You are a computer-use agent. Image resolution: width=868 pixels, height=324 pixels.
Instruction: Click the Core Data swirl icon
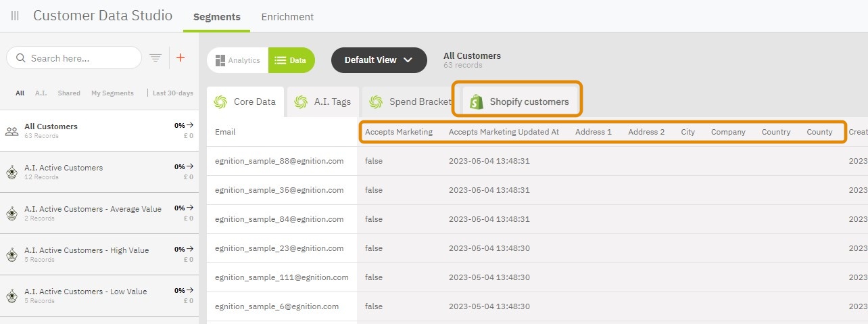coord(220,102)
